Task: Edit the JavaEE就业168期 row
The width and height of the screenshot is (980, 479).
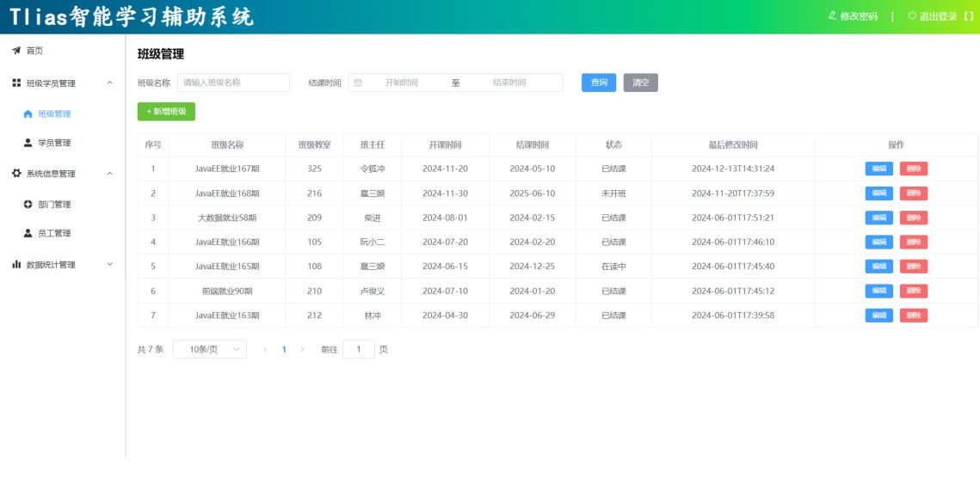Action: click(x=878, y=193)
